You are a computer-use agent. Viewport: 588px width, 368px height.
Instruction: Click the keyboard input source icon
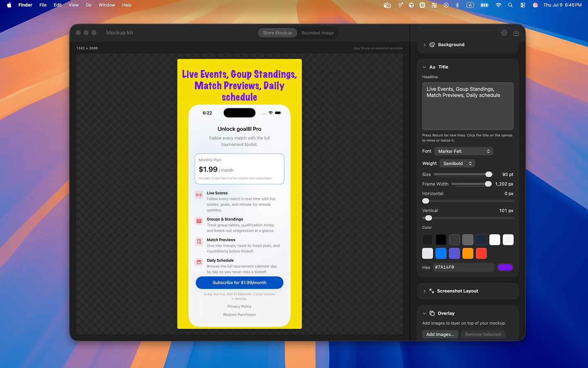tap(470, 5)
